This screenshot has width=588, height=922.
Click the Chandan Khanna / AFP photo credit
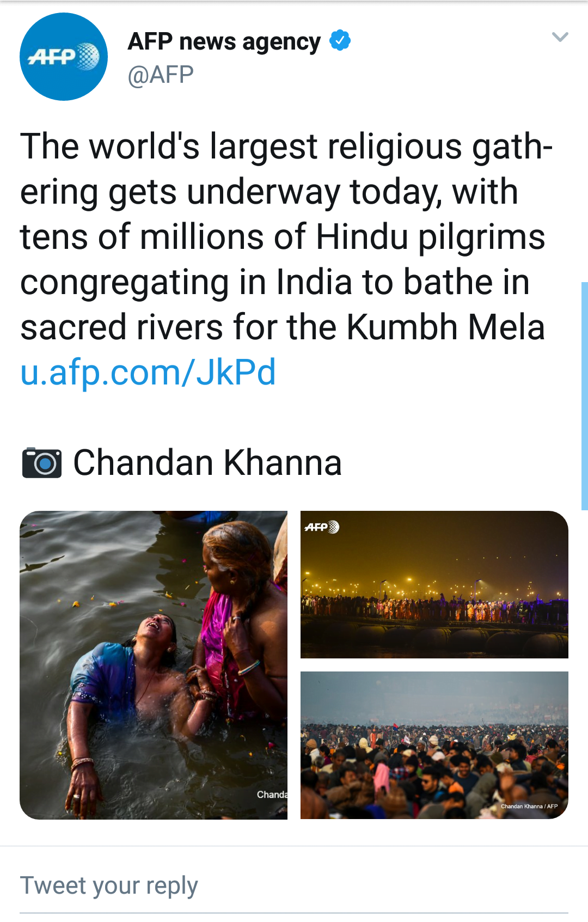pos(529,806)
